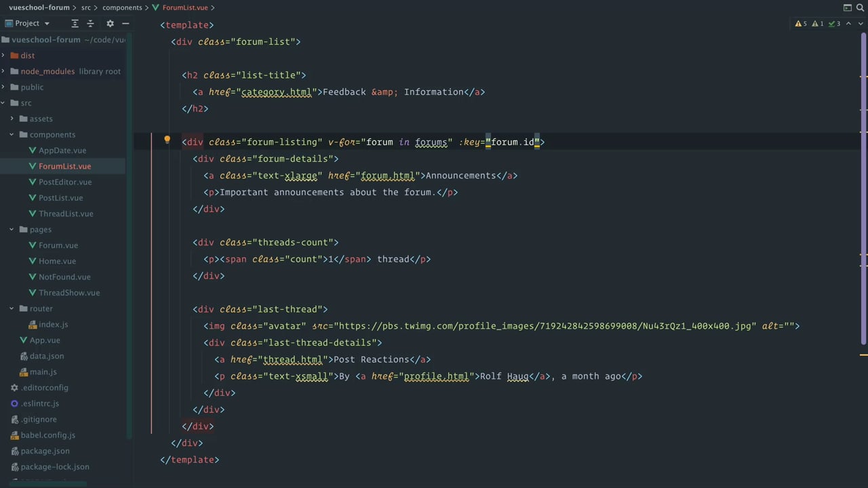Select vueschool-forum root project folder
Image resolution: width=868 pixels, height=488 pixels.
[46, 39]
